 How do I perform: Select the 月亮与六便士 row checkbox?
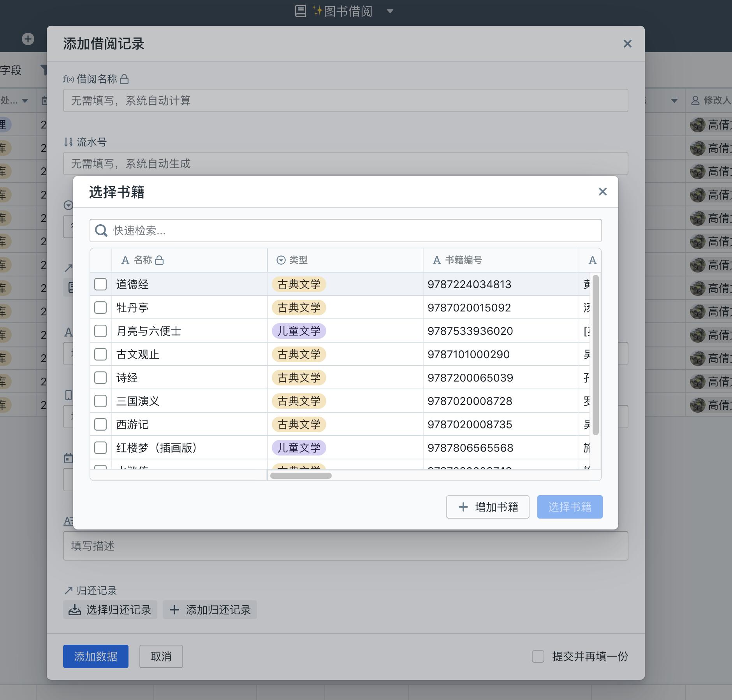100,331
